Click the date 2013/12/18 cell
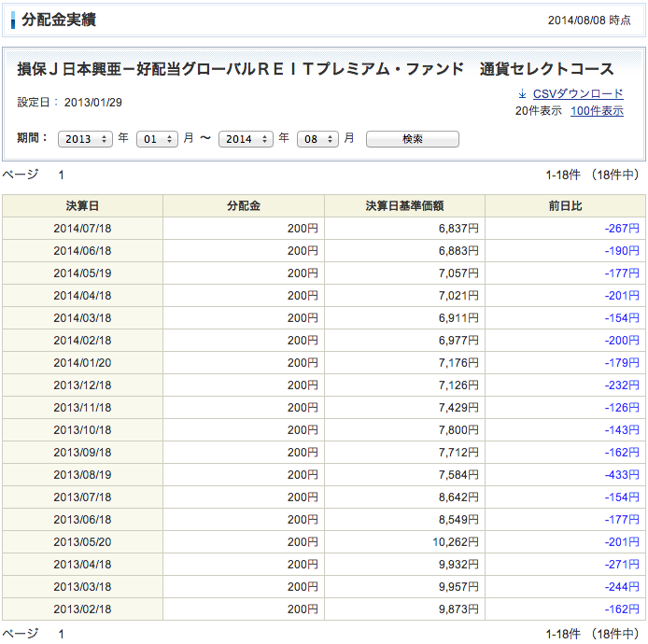This screenshot has height=644, width=648. coord(82,385)
